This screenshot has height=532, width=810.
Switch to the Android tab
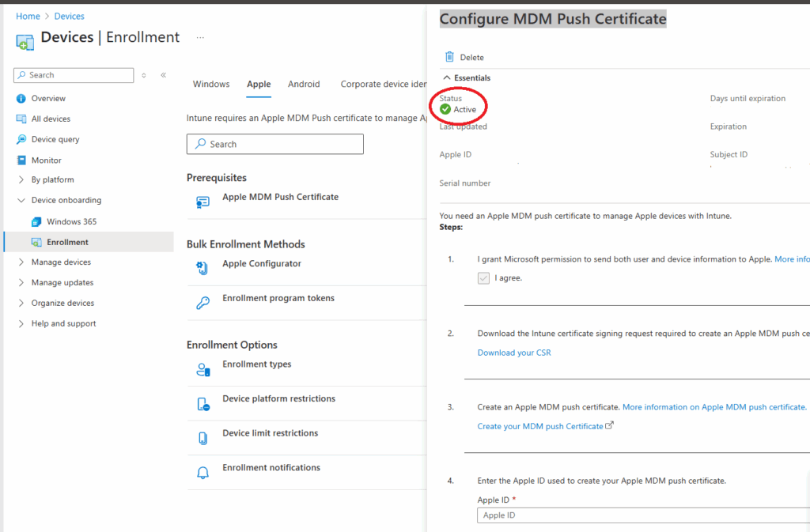point(304,84)
